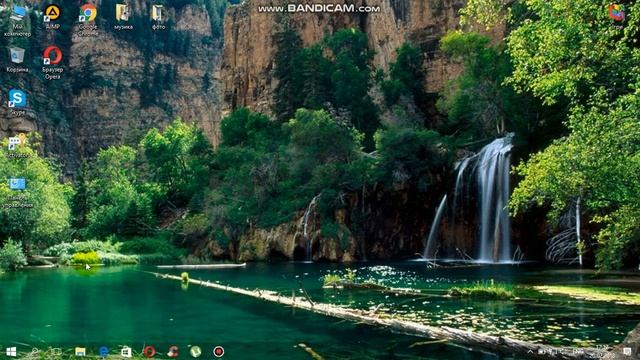The height and width of the screenshot is (360, 640).
Task: Open the Action Center notifications icon
Action: 627,351
